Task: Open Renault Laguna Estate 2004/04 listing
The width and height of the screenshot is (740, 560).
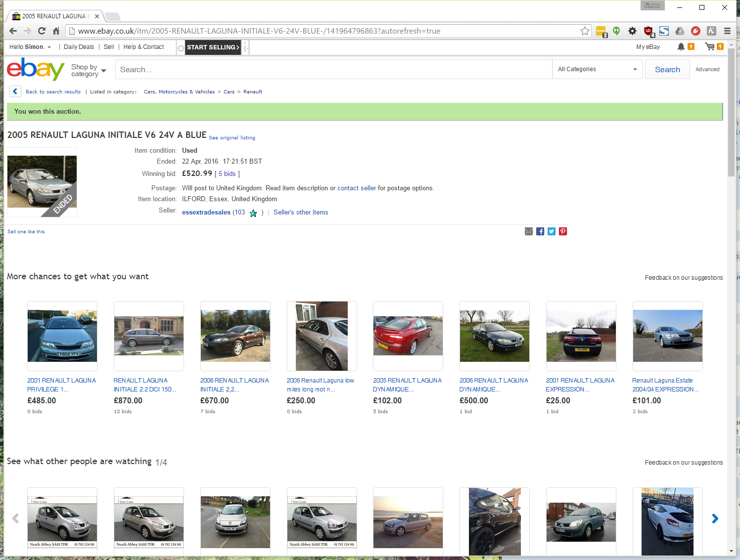Action: click(x=665, y=385)
